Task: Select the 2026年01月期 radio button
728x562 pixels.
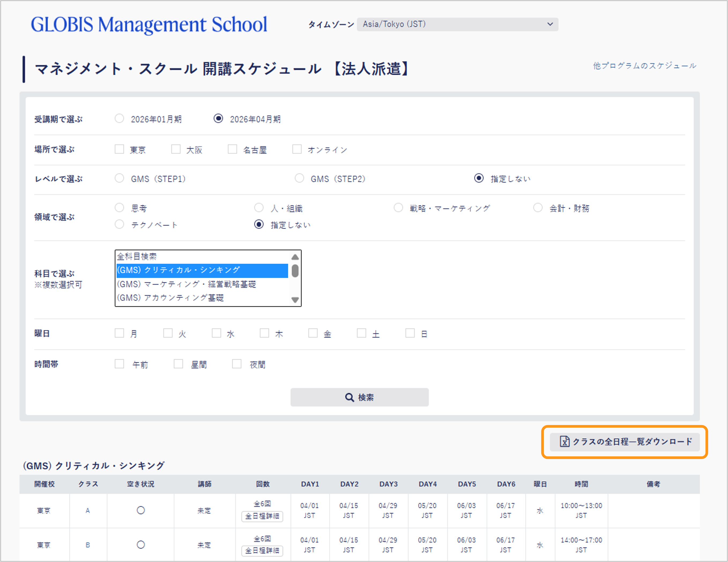Action: (x=119, y=118)
